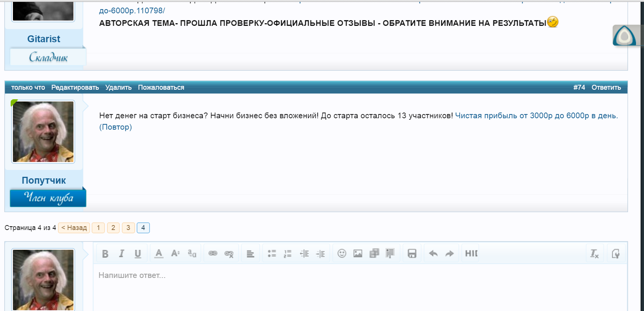Click Редактировать on post #74
Screen dimensions: 644x311
(75, 87)
